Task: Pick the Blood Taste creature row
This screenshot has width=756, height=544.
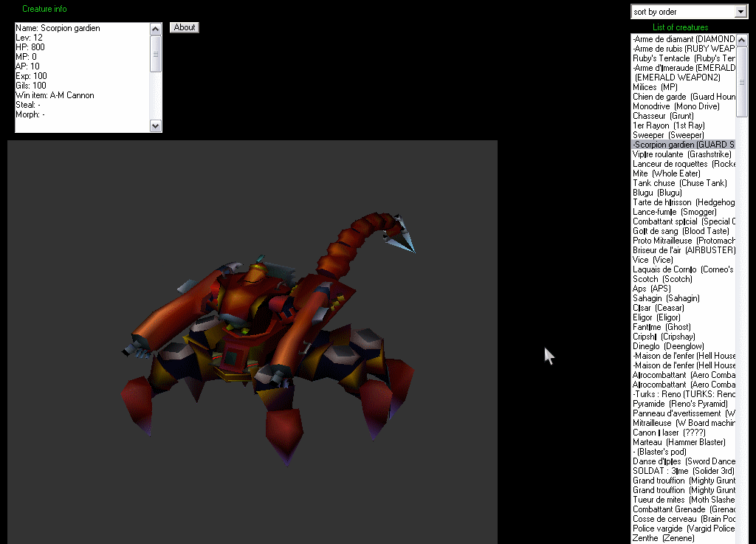Action: (684, 231)
